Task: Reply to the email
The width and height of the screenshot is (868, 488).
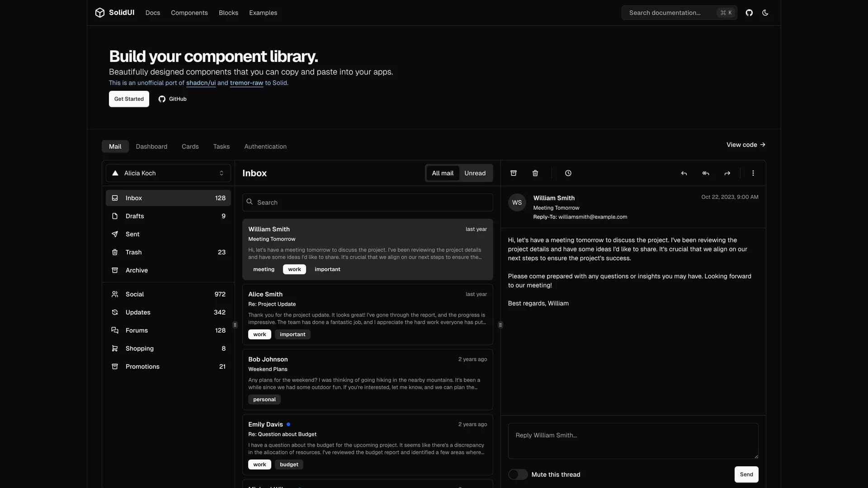Action: coord(684,173)
